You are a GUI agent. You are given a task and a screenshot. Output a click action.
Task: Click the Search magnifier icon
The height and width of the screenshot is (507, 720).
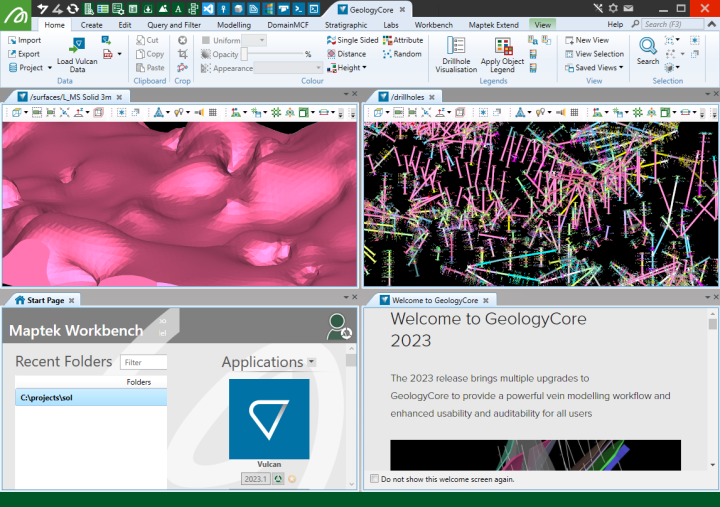pyautogui.click(x=648, y=45)
